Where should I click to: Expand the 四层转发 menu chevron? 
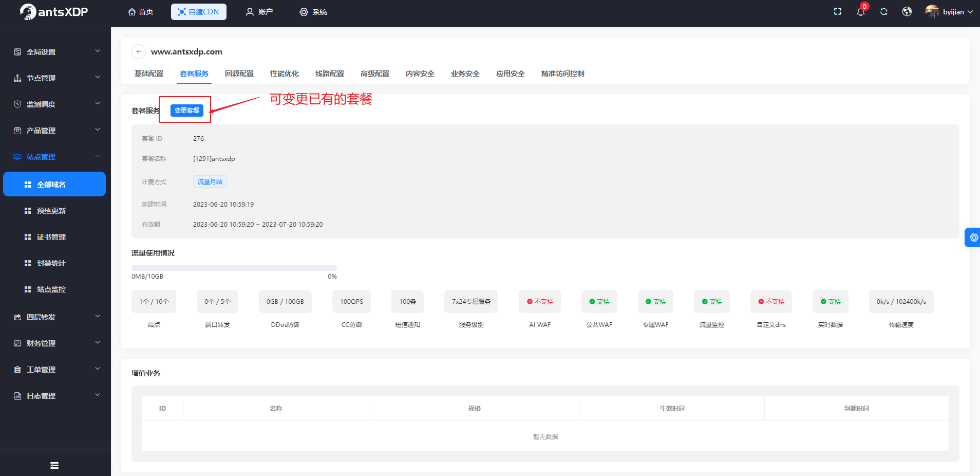click(98, 316)
